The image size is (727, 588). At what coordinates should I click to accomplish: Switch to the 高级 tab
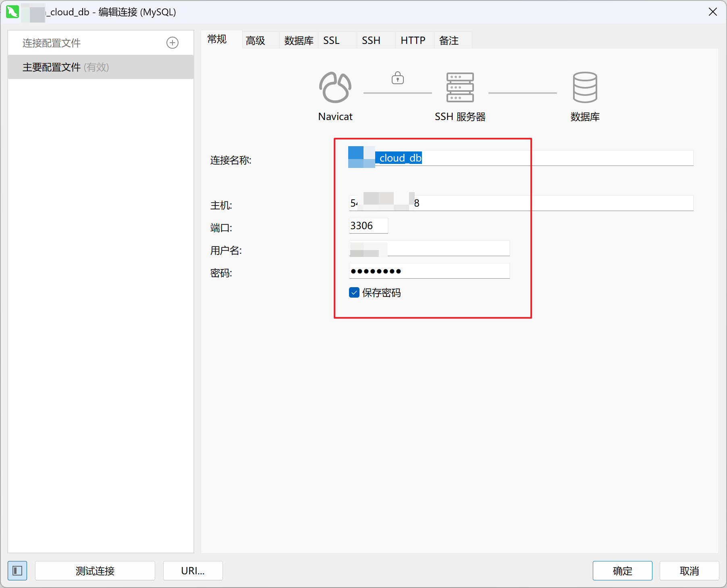coord(255,41)
